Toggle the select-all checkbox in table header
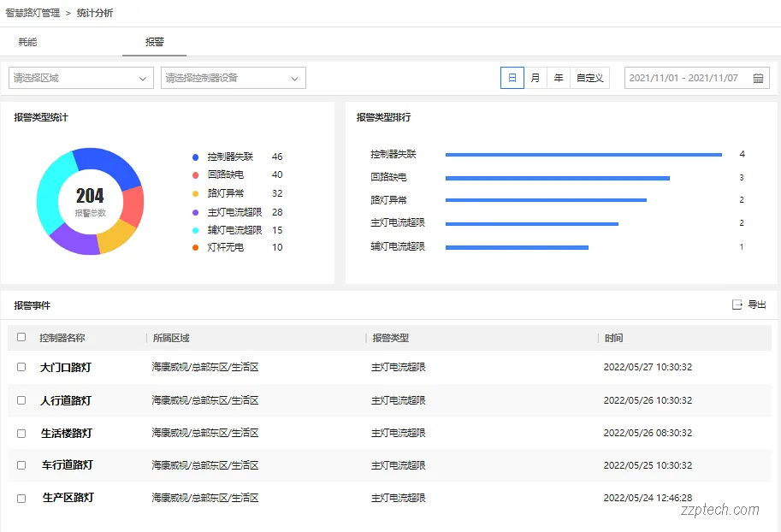This screenshot has height=532, width=781. (x=21, y=337)
